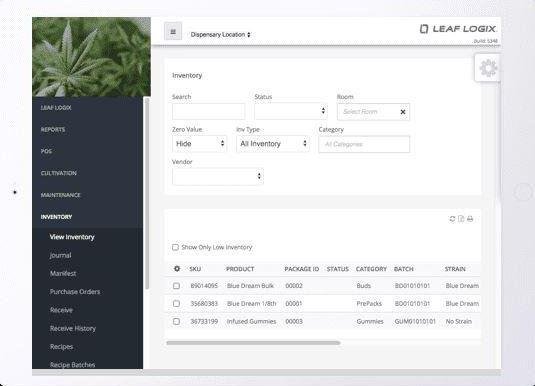
Task: Open Journal in sidebar
Action: tap(60, 255)
